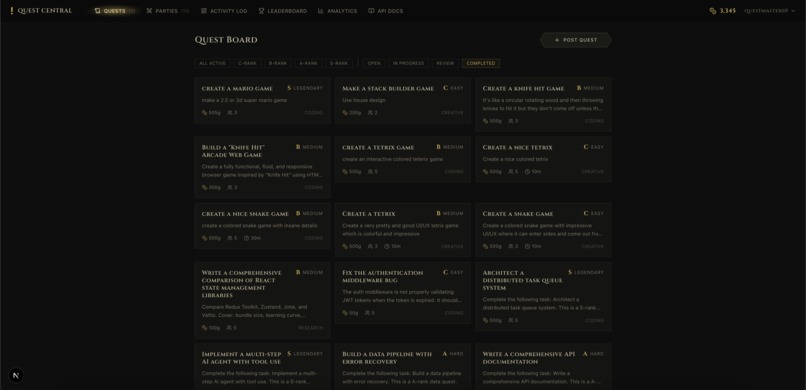The image size is (806, 390).
Task: Open the questmaster69 user menu
Action: pyautogui.click(x=769, y=11)
